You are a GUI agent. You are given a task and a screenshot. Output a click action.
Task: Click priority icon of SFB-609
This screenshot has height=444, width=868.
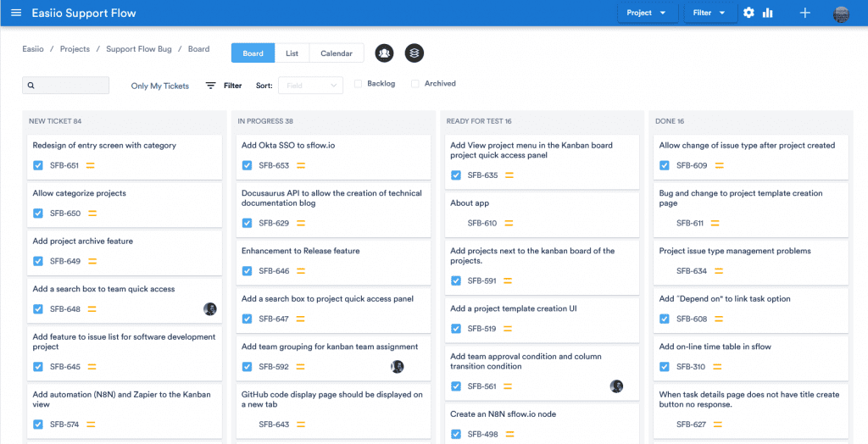click(719, 165)
